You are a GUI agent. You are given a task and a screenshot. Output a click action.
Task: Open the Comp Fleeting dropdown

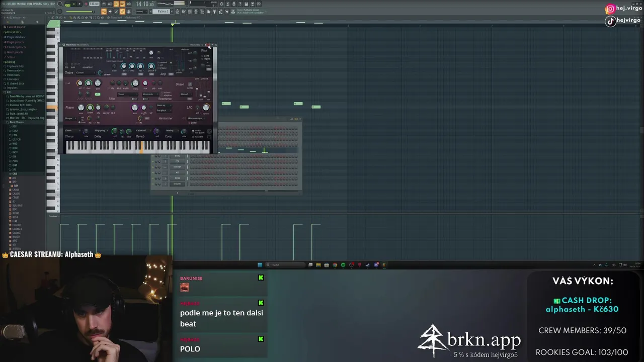click(x=172, y=130)
